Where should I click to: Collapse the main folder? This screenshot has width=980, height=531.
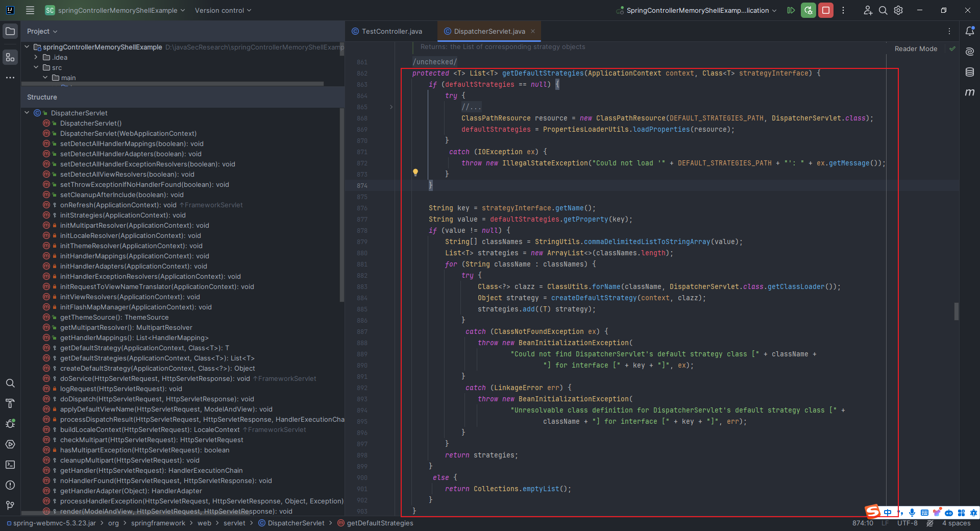(45, 78)
